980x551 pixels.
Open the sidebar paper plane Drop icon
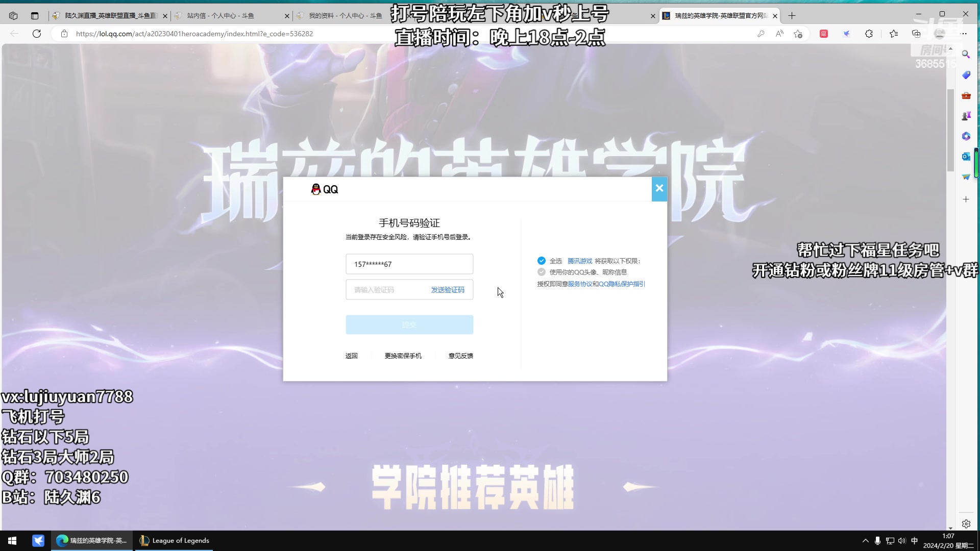(966, 177)
